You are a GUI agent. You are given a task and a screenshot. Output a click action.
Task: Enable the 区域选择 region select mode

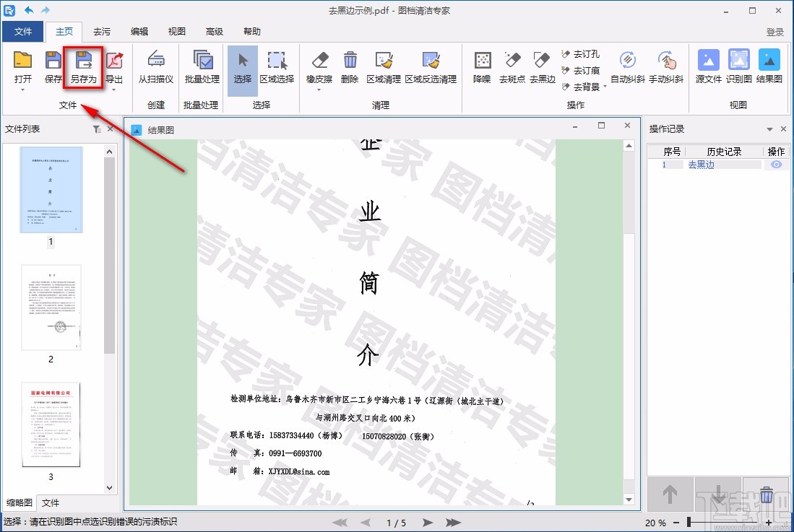pyautogui.click(x=277, y=69)
